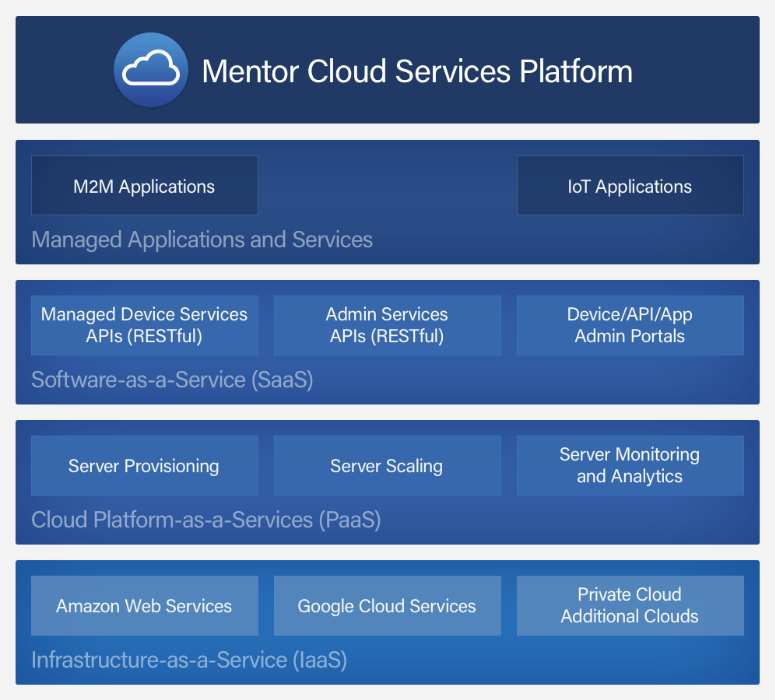Open the Managed Device Services APIs box
The width and height of the screenshot is (775, 700).
(144, 325)
